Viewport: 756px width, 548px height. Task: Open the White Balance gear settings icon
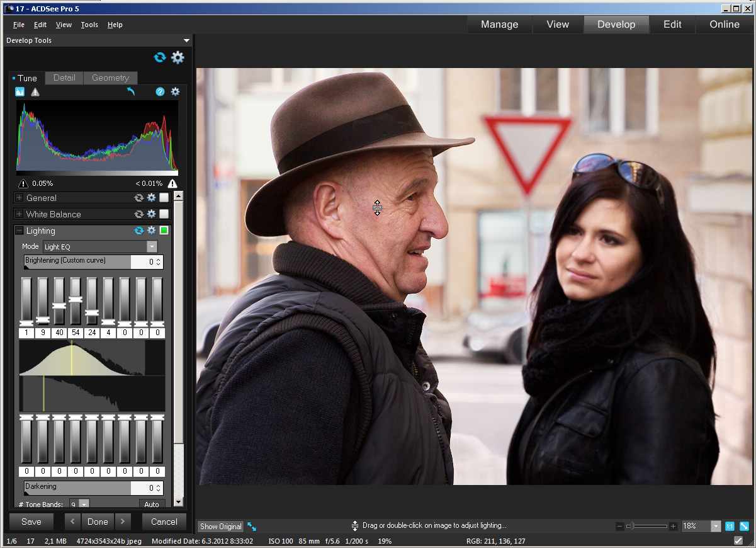[x=151, y=214]
